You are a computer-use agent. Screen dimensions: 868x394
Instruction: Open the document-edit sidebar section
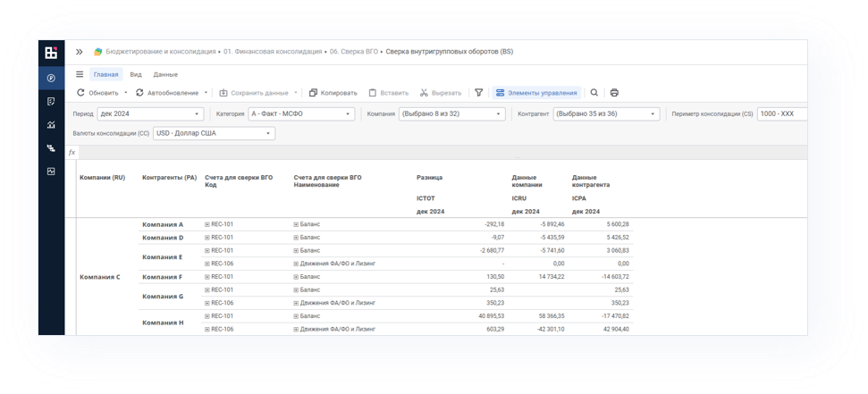pyautogui.click(x=51, y=102)
